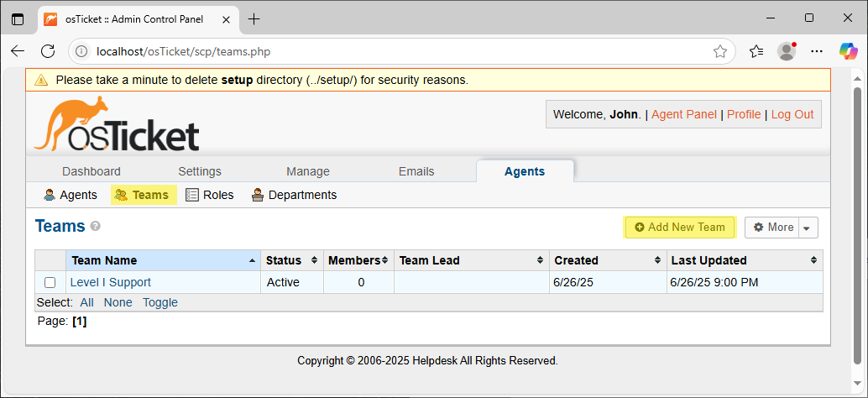Sort by Last Updated column header
The height and width of the screenshot is (398, 868).
click(x=744, y=260)
